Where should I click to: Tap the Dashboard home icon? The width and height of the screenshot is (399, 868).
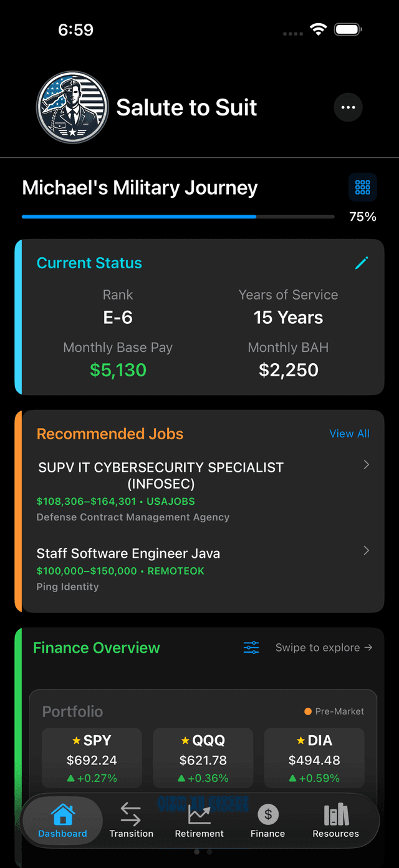click(62, 814)
